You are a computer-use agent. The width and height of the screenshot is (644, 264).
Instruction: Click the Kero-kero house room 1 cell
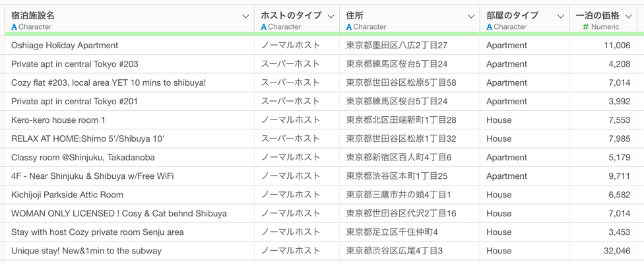click(58, 120)
